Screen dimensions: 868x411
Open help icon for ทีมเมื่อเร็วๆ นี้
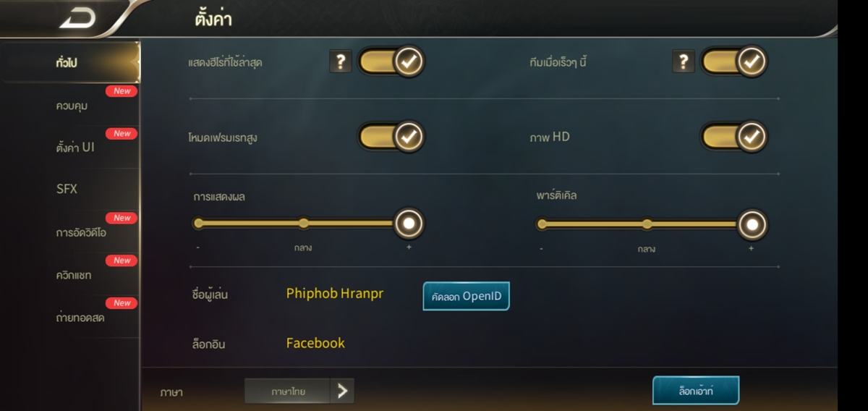683,62
